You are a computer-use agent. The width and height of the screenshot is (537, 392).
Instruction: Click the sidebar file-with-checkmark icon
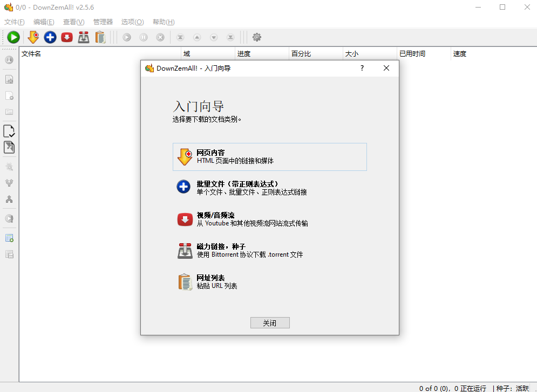tap(9, 131)
